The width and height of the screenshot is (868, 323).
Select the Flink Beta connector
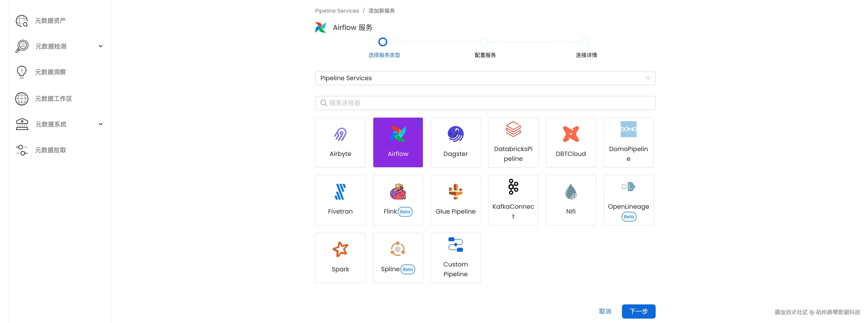[398, 200]
